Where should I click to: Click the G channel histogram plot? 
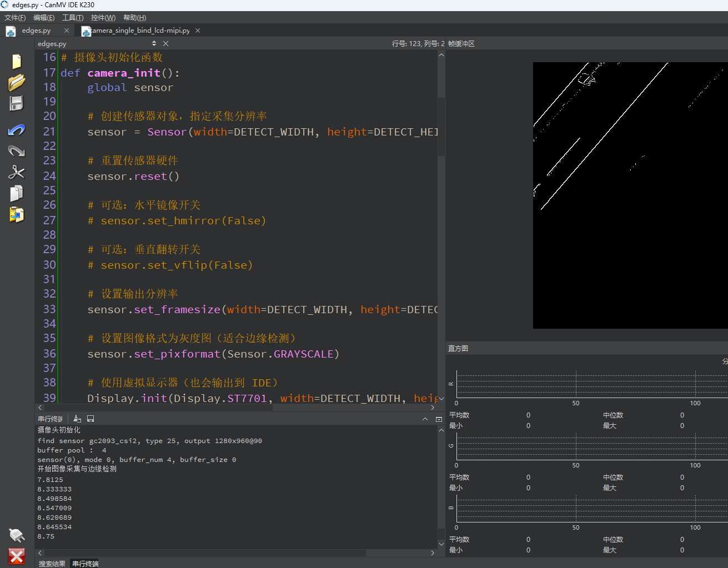[592, 446]
